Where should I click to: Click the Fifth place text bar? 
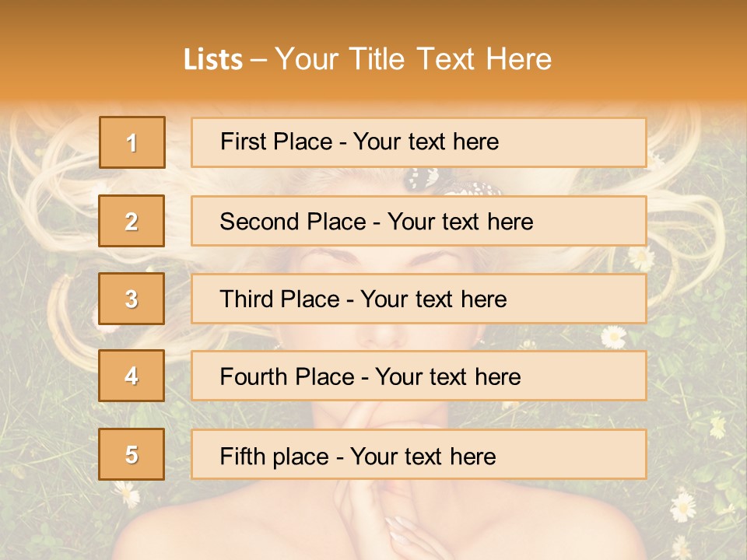(419, 454)
